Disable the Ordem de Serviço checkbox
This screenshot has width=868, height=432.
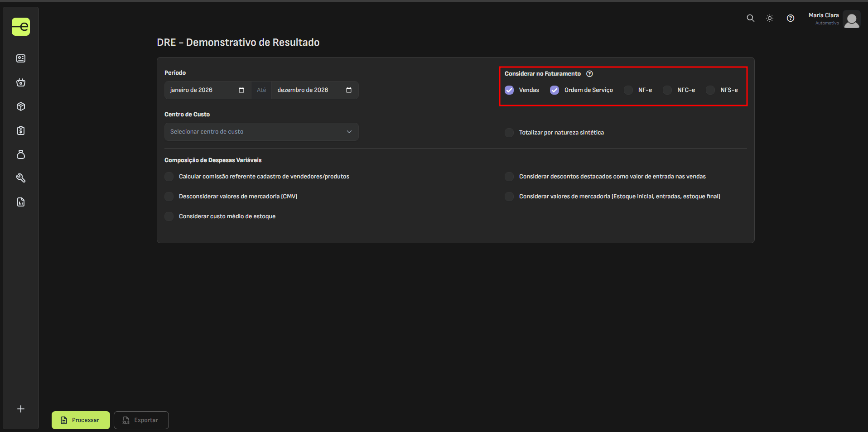tap(554, 90)
